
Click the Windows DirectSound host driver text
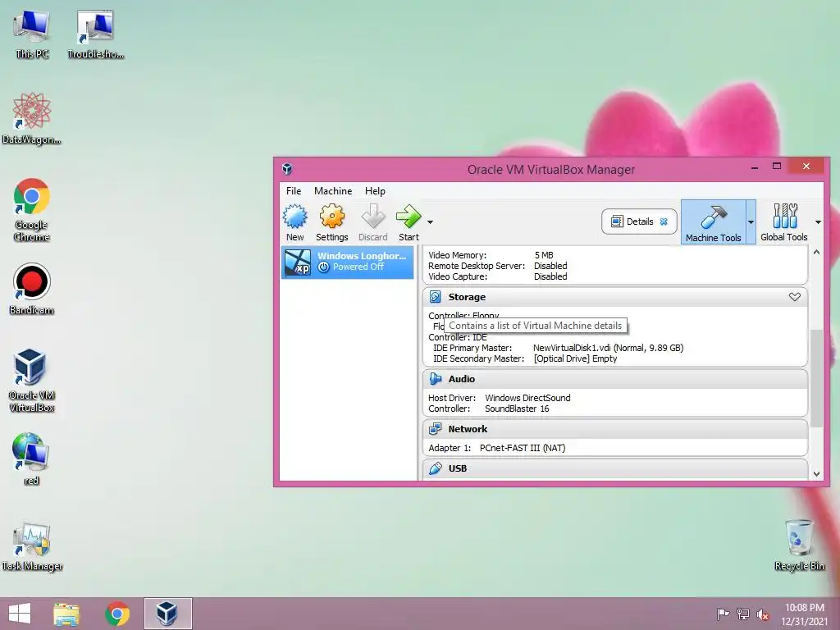click(x=527, y=398)
